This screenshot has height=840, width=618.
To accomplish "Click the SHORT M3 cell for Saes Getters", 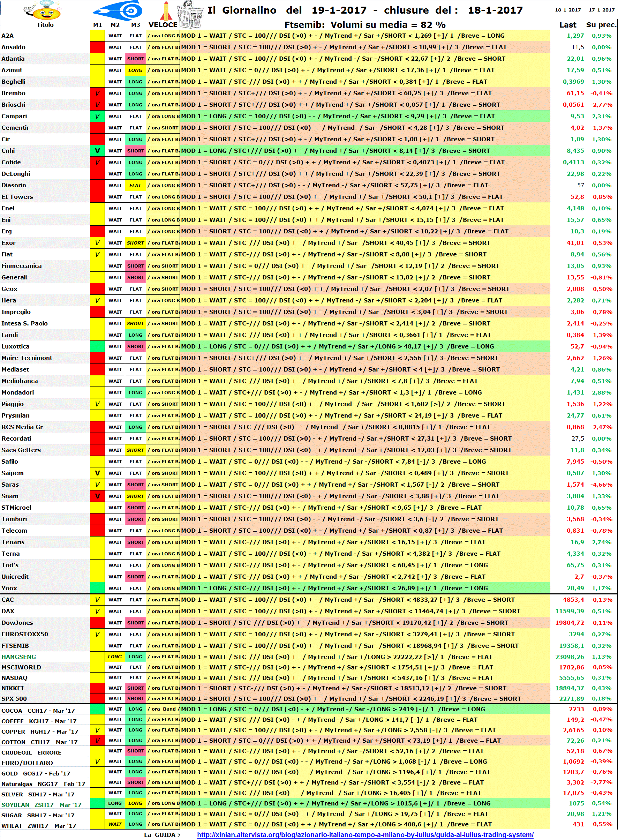I will (x=135, y=450).
